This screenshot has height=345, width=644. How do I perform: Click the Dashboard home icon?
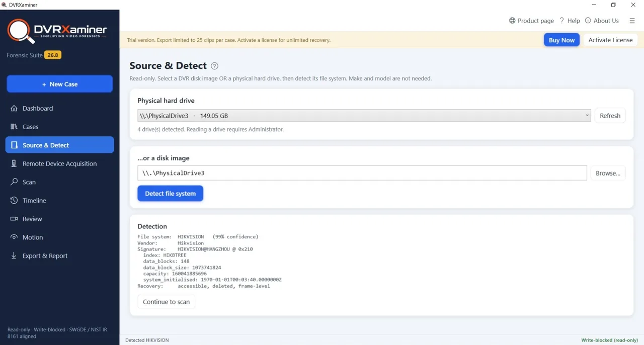[14, 108]
